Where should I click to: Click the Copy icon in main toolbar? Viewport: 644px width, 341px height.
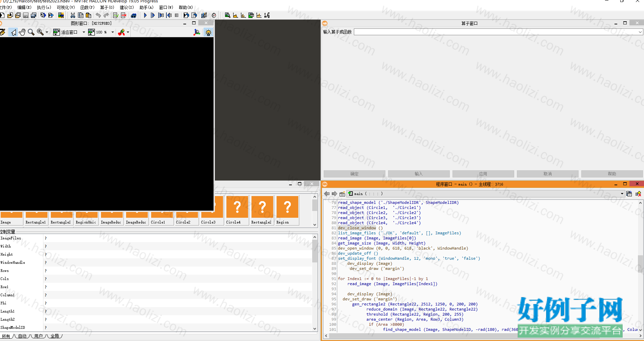(x=81, y=15)
